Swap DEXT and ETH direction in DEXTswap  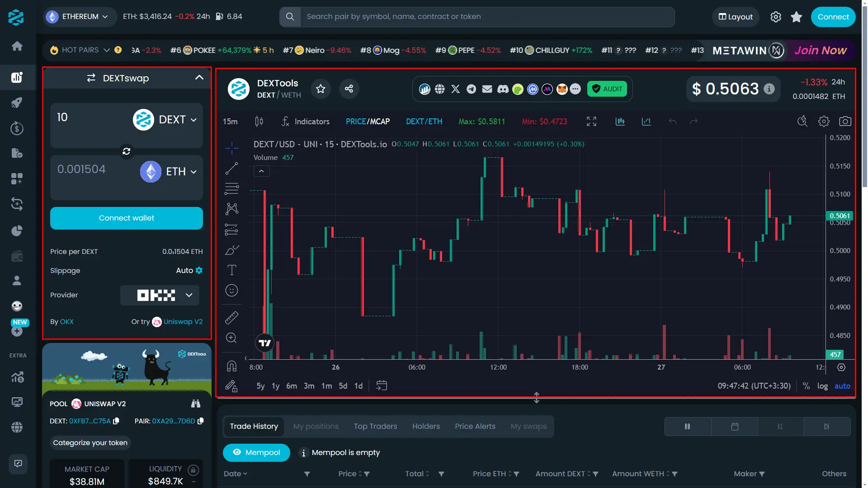point(127,151)
